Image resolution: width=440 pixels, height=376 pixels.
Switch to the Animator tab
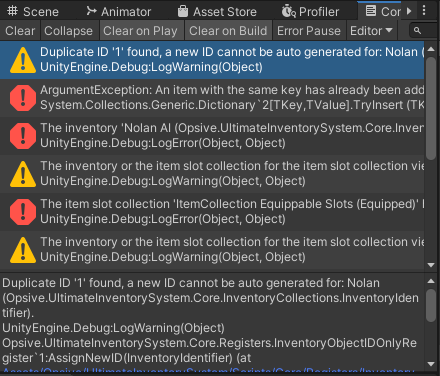119,12
